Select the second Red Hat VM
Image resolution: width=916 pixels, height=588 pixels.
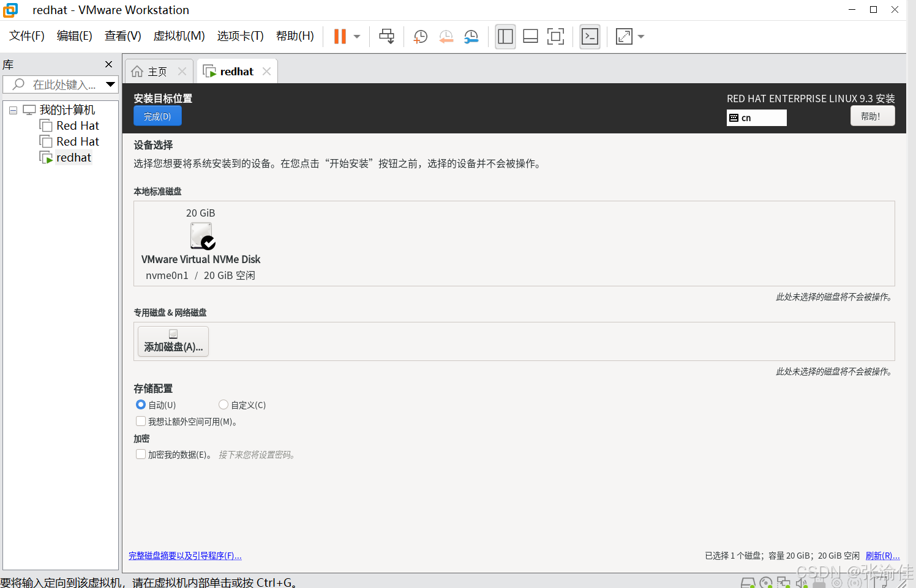tap(77, 142)
